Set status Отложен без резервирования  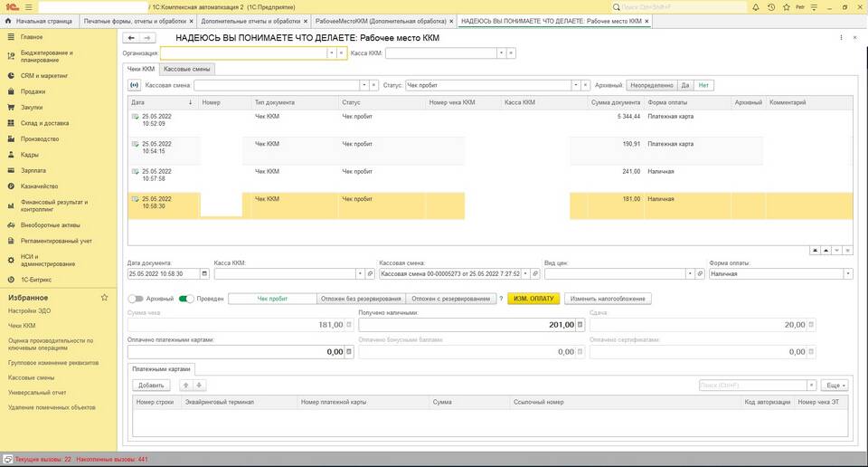tap(361, 299)
